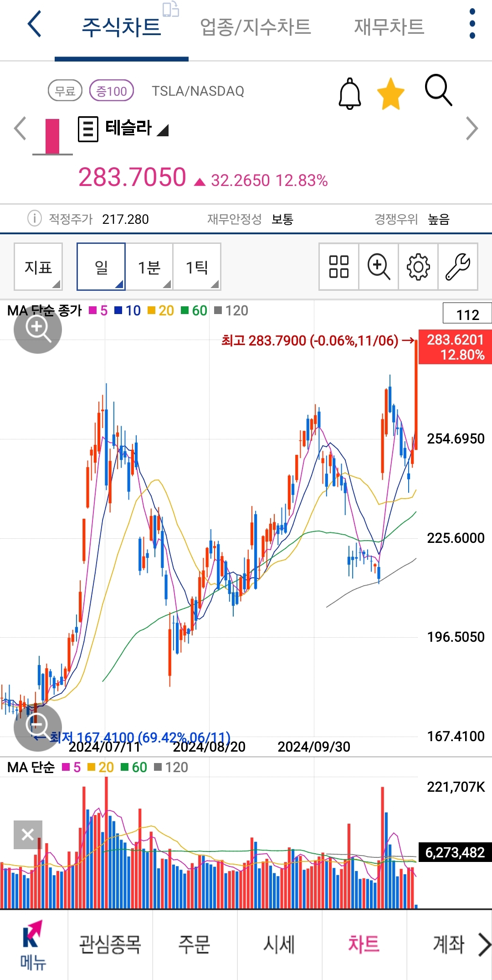Open chart settings gear icon
This screenshot has width=492, height=980.
pos(418,267)
